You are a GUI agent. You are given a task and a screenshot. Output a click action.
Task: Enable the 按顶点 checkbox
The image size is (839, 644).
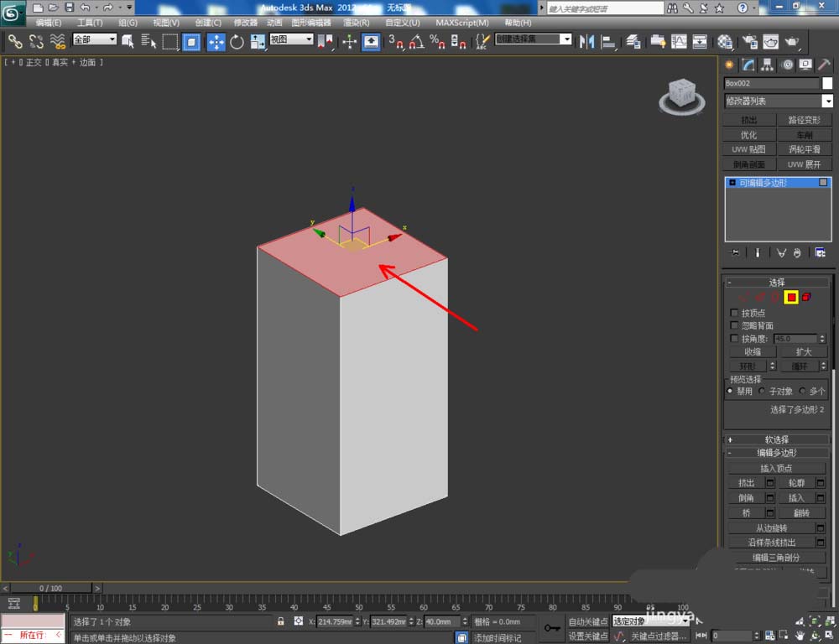tap(735, 313)
